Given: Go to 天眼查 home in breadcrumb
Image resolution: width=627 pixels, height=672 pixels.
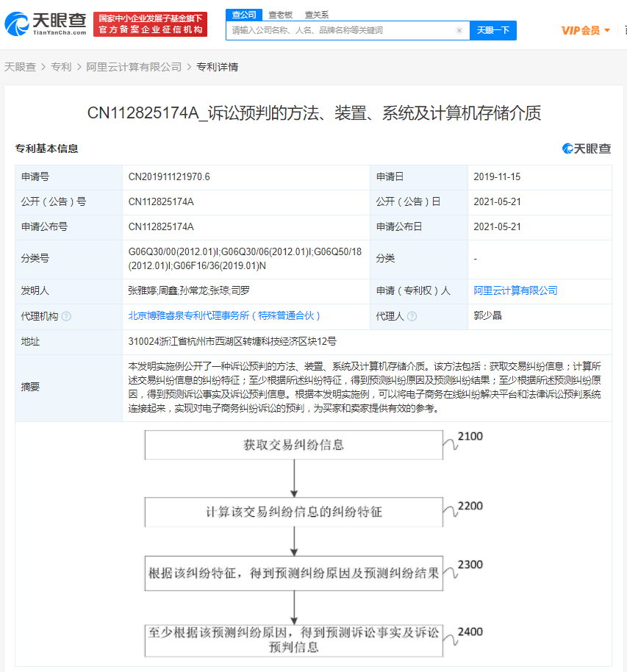Looking at the screenshot, I should [20, 67].
